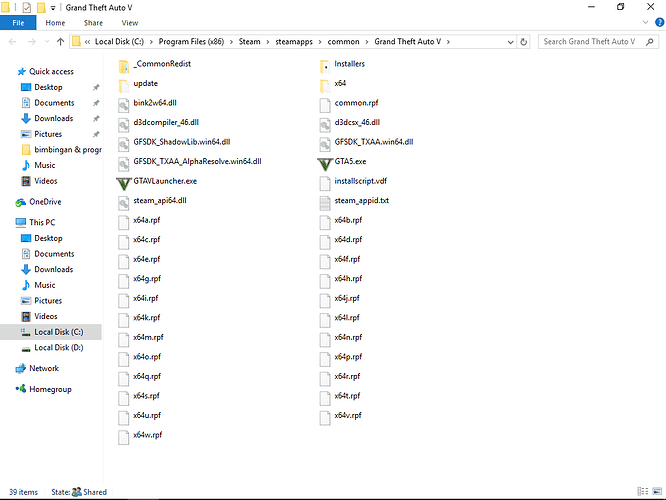666x500 pixels.
Task: Select Quick access in navigation pane
Action: 51,71
